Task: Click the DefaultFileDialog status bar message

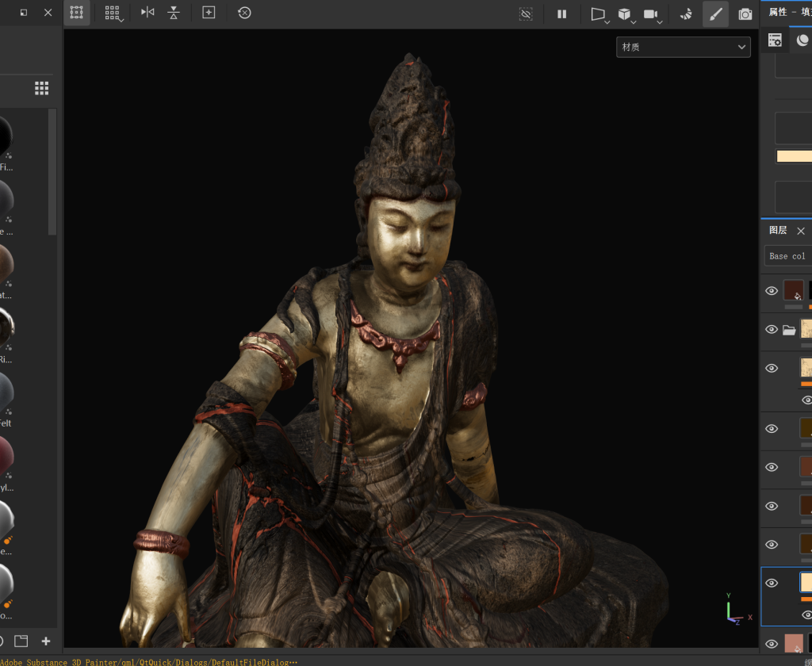Action: click(149, 662)
